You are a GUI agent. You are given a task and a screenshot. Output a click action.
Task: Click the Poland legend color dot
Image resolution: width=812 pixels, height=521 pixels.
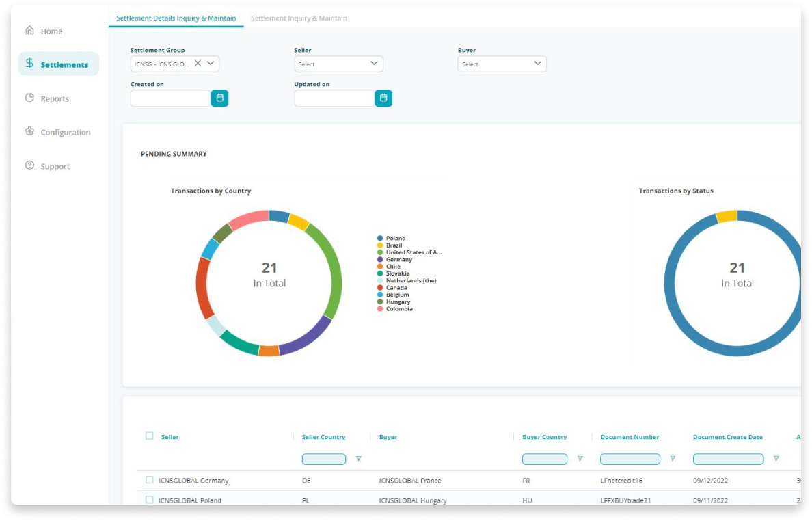380,238
